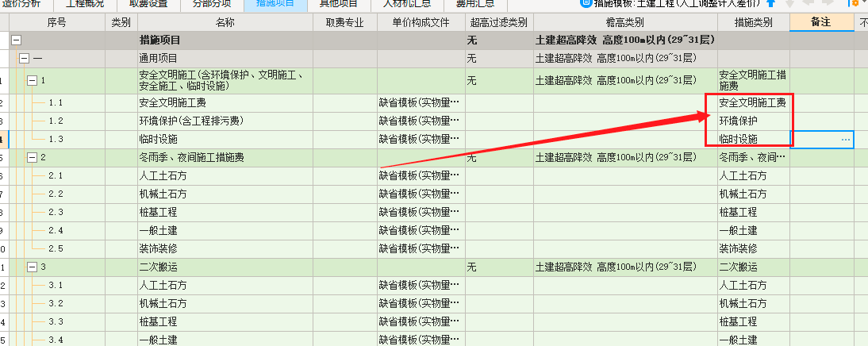Click 缺省模板 cell in row 1.2
The height and width of the screenshot is (346, 868).
point(421,121)
